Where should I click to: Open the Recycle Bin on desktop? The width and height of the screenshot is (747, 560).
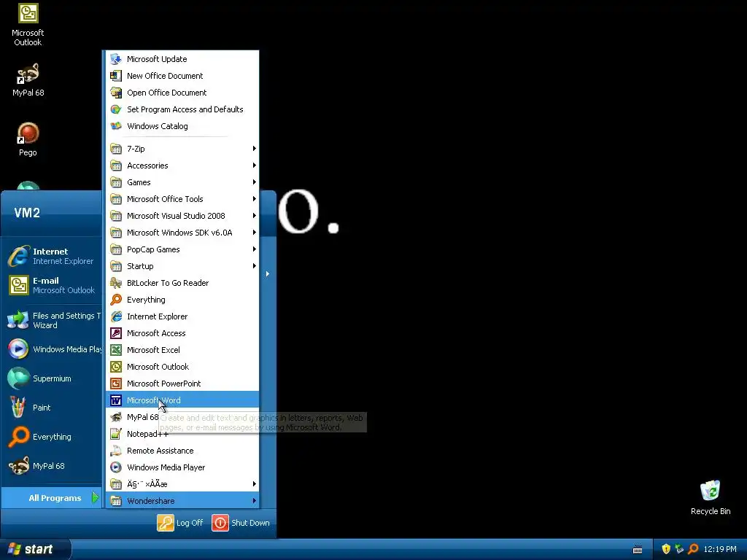click(x=711, y=497)
